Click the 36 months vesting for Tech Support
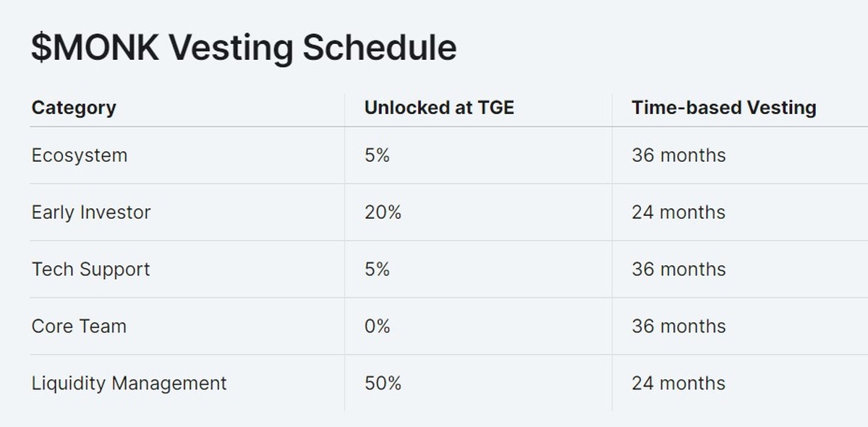Viewport: 868px width, 427px height. coord(678,269)
